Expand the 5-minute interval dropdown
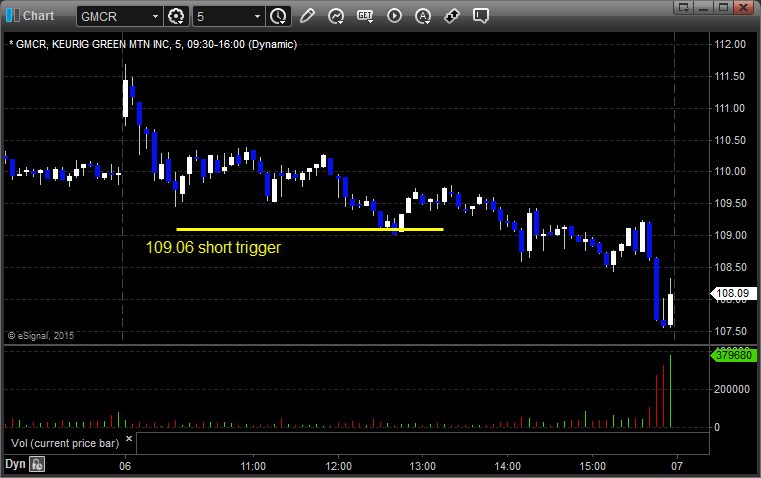Screen dimensions: 761x478 [x=257, y=16]
